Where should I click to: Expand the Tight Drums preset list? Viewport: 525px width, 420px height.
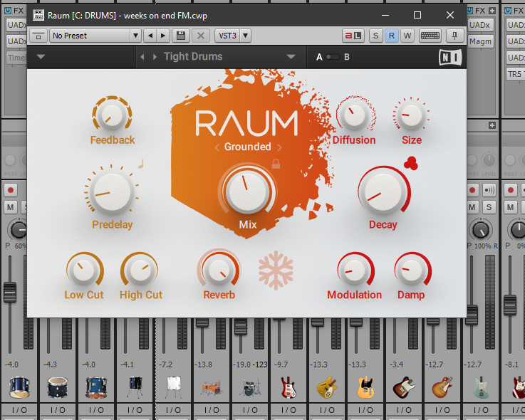pos(291,57)
